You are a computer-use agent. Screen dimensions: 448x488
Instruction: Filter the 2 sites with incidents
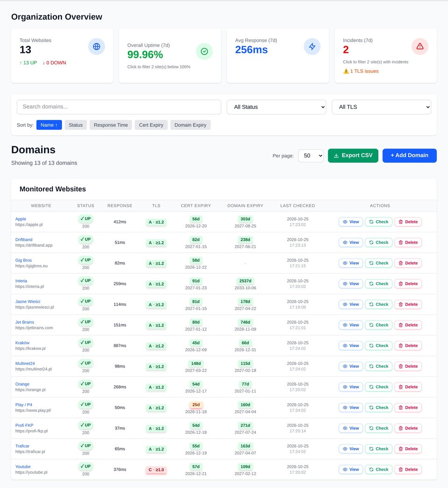coord(376,62)
